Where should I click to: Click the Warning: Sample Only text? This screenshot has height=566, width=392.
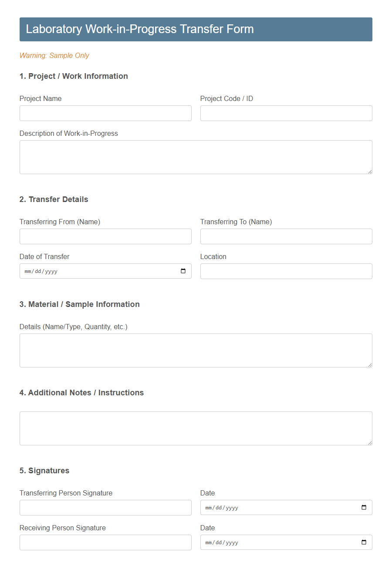point(54,55)
